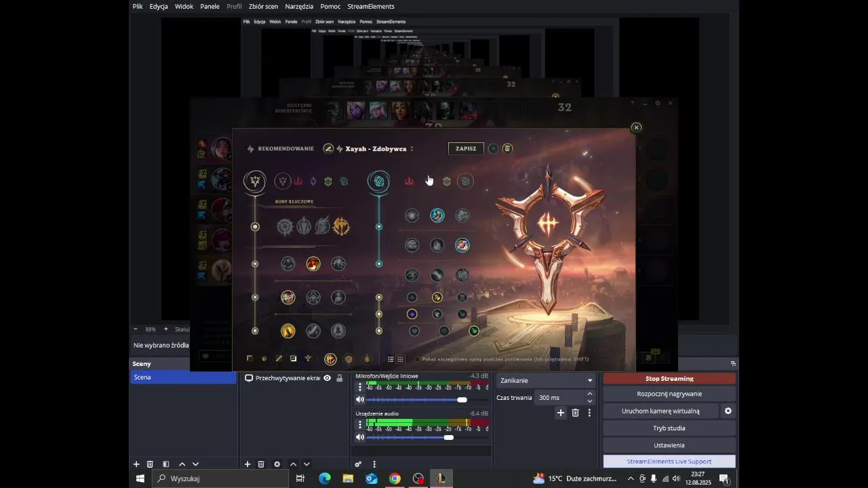Open the Panele menu
The width and height of the screenshot is (868, 488).
[210, 6]
